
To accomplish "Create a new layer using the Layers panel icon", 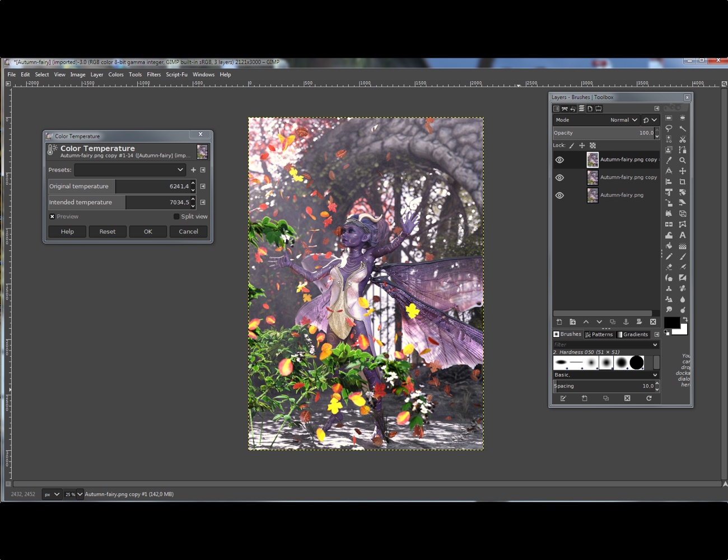I will (x=559, y=321).
